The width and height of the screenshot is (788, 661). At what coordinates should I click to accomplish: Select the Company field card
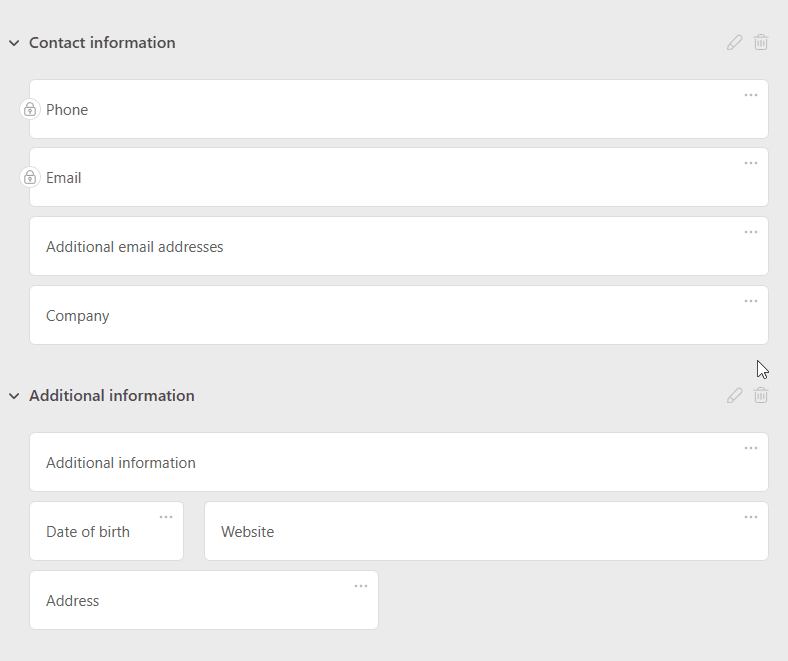(398, 316)
